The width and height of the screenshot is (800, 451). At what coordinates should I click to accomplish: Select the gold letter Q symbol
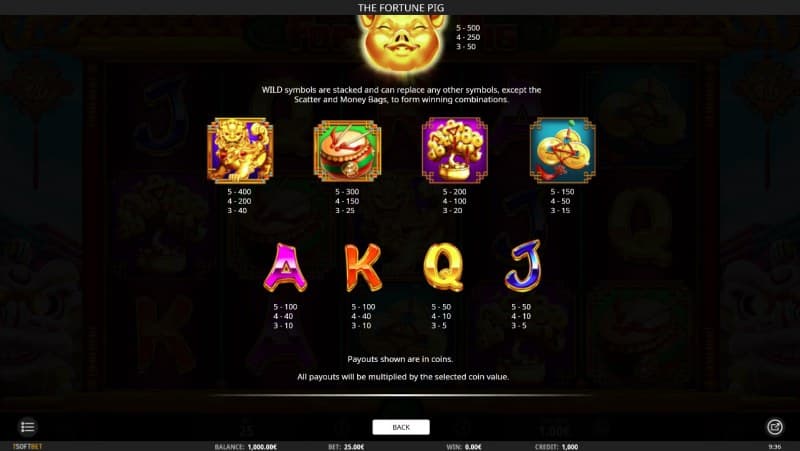click(x=443, y=267)
